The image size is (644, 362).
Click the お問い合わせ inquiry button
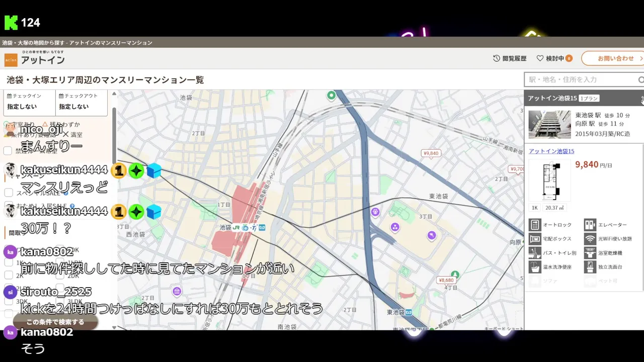613,58
